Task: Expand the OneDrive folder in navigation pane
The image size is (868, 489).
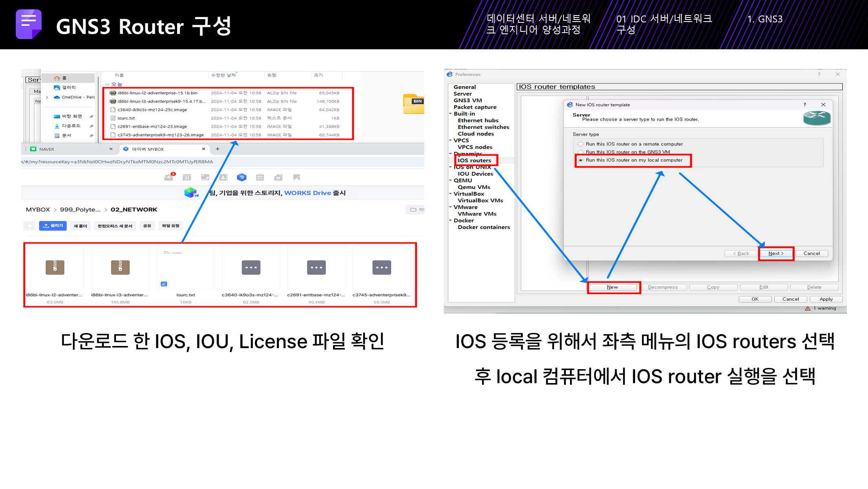Action: (47, 97)
